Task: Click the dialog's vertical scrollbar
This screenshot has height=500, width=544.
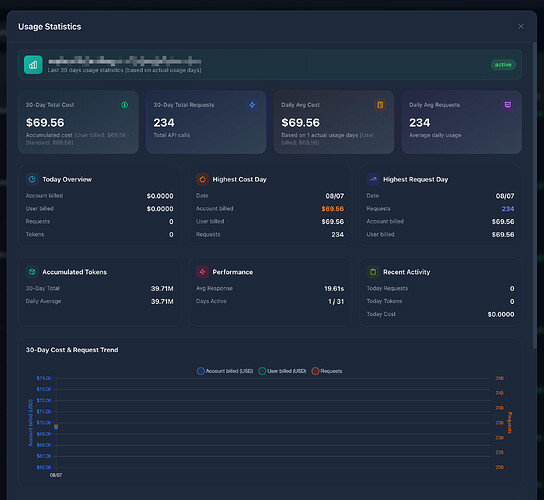Action: tap(535, 194)
